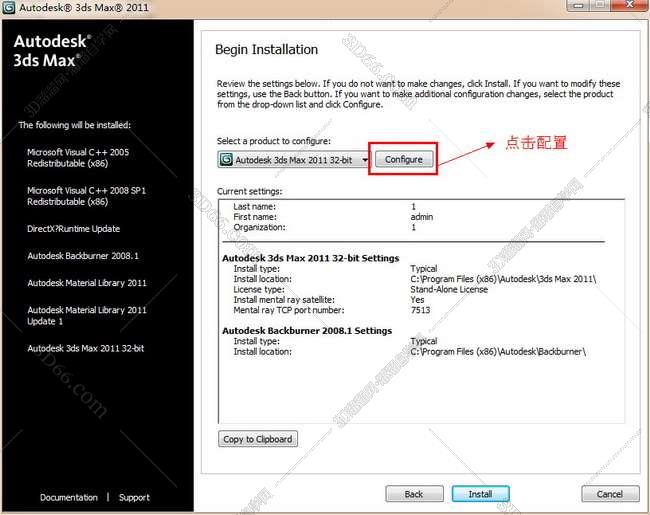Click the maximize window button

tap(601, 5)
